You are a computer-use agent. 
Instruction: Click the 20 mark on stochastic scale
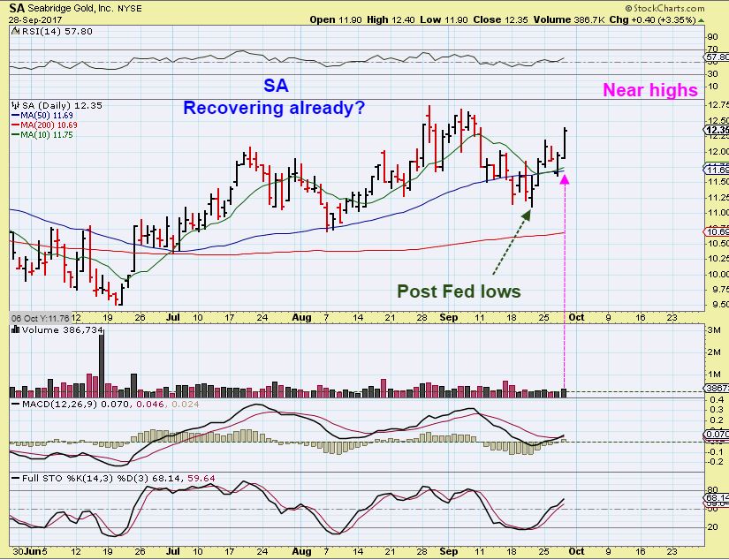pyautogui.click(x=712, y=527)
